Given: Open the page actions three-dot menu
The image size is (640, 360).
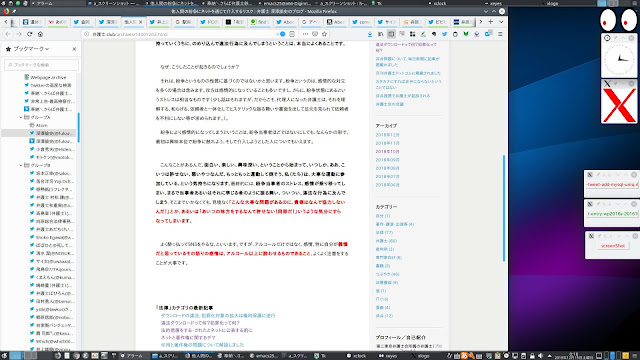Looking at the screenshot, I should point(305,34).
